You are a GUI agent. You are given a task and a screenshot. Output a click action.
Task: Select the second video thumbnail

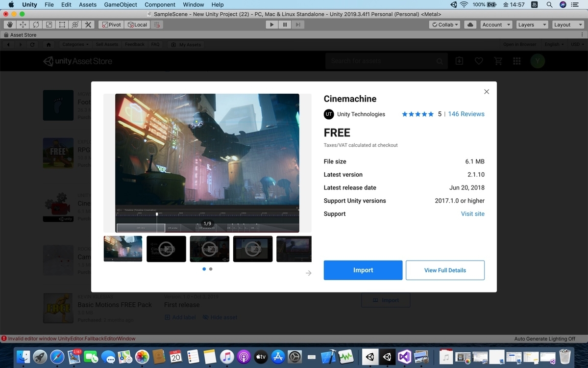[x=167, y=249]
